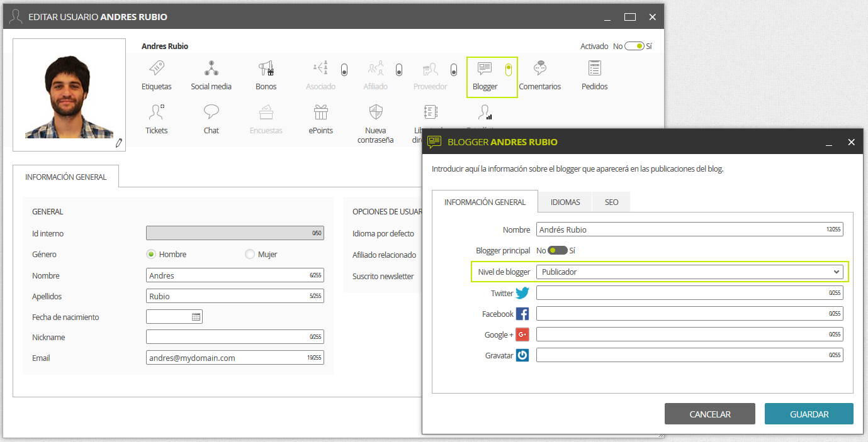
Task: Click Nueva contraseña shield icon
Action: coord(376,112)
